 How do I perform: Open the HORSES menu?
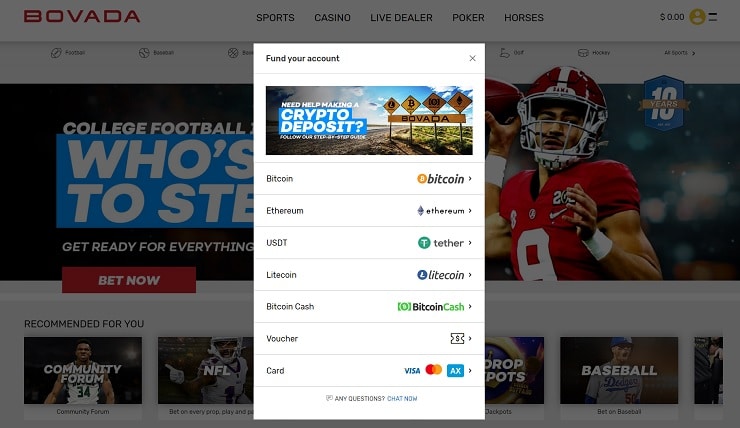pyautogui.click(x=524, y=17)
